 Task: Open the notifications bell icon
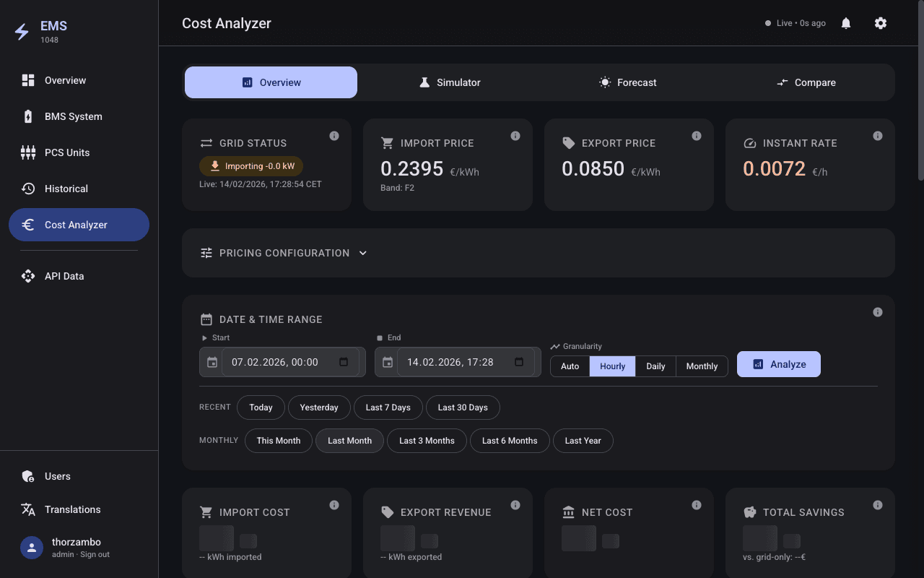click(846, 23)
